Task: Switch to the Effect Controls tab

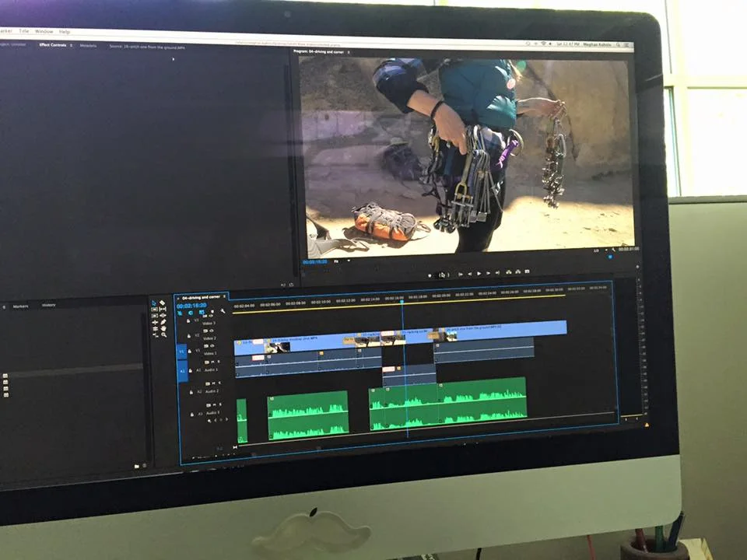Action: pos(52,45)
